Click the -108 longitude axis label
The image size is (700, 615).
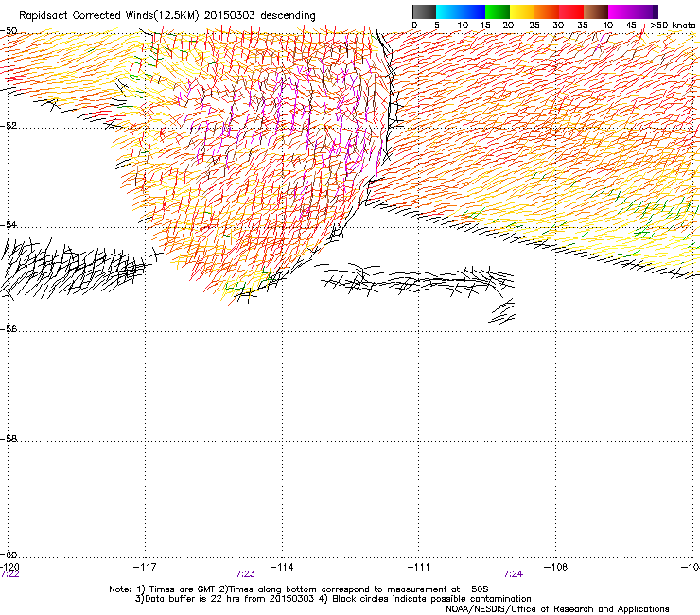556,567
